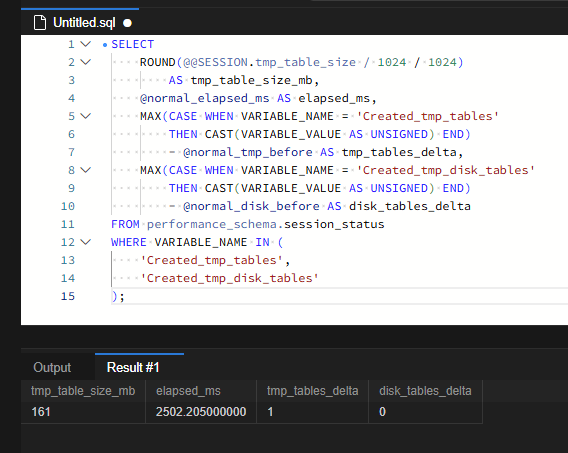Click the tmp_tables_delta column header

click(313, 391)
